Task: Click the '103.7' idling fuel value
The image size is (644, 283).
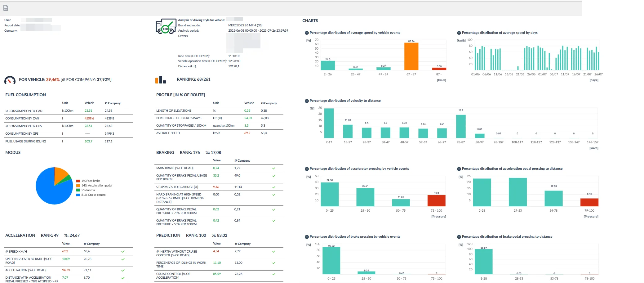Action: [88, 141]
